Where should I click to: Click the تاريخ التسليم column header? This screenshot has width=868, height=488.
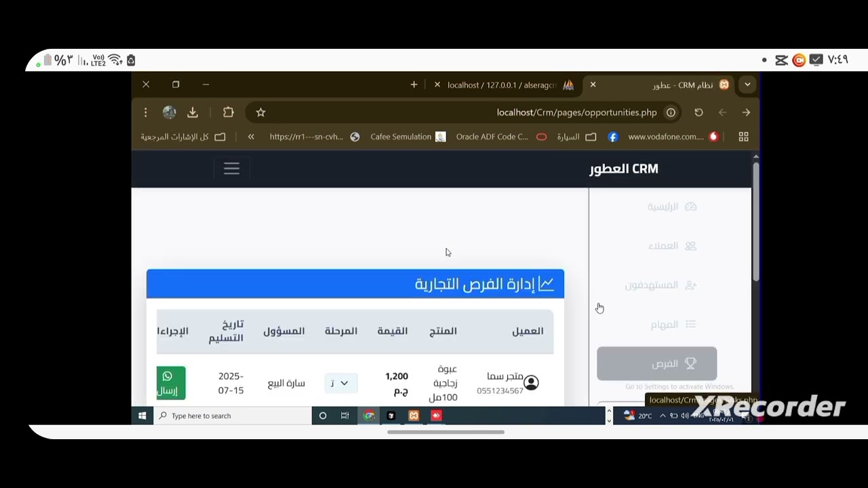point(226,331)
